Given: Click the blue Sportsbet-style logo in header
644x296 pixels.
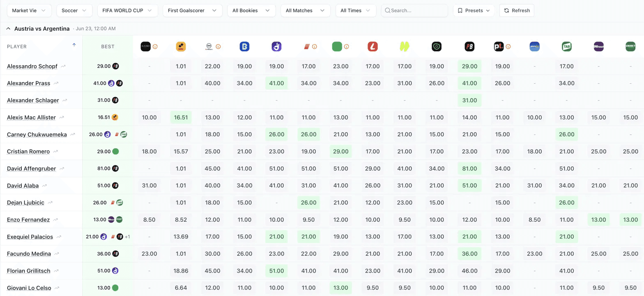Looking at the screenshot, I should pyautogui.click(x=535, y=47).
